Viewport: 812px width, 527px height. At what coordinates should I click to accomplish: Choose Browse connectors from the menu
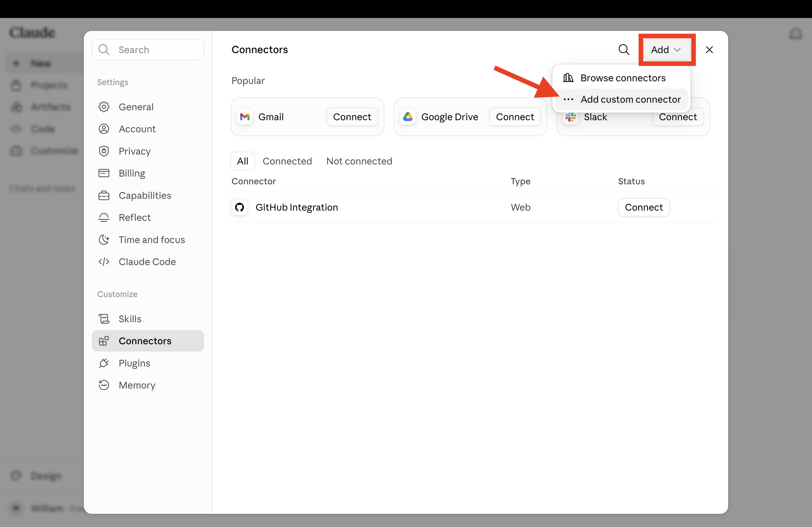[621, 78]
